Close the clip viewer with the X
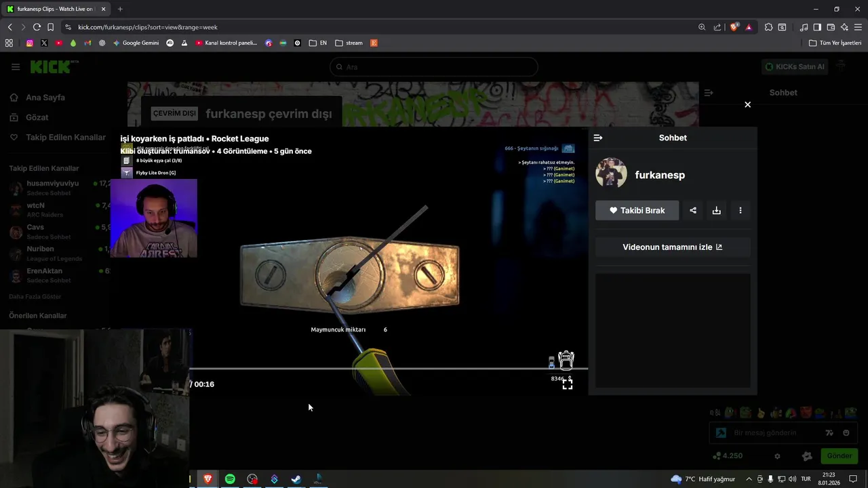 pyautogui.click(x=747, y=104)
